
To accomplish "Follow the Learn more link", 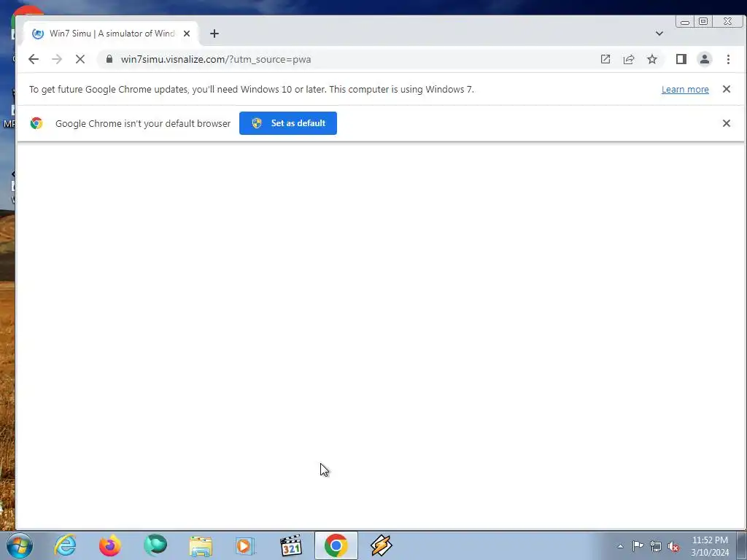I will [684, 90].
